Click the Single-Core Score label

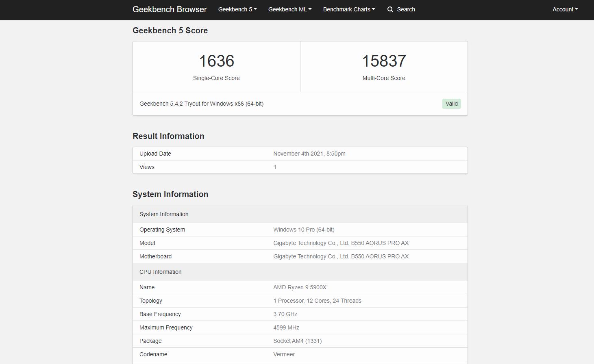(216, 78)
